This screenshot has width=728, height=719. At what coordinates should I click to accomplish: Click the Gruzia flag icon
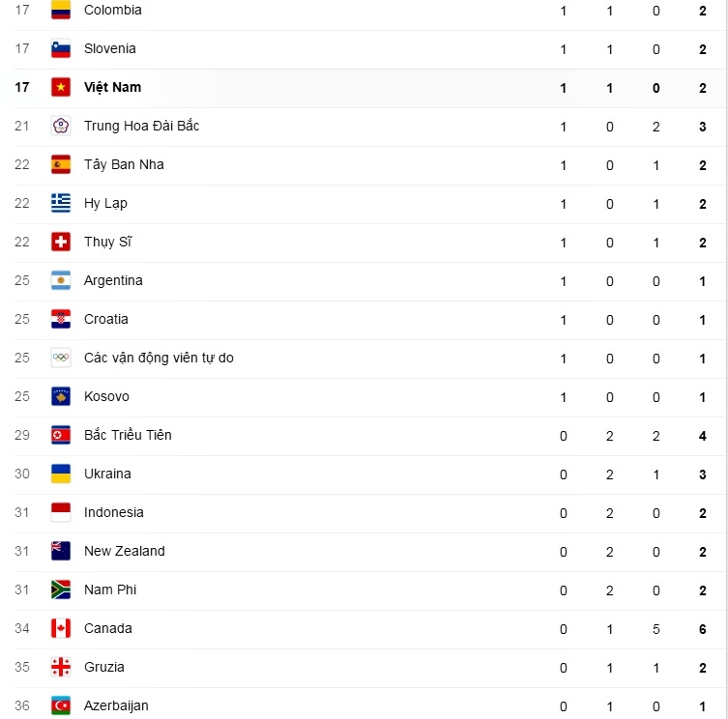point(61,668)
